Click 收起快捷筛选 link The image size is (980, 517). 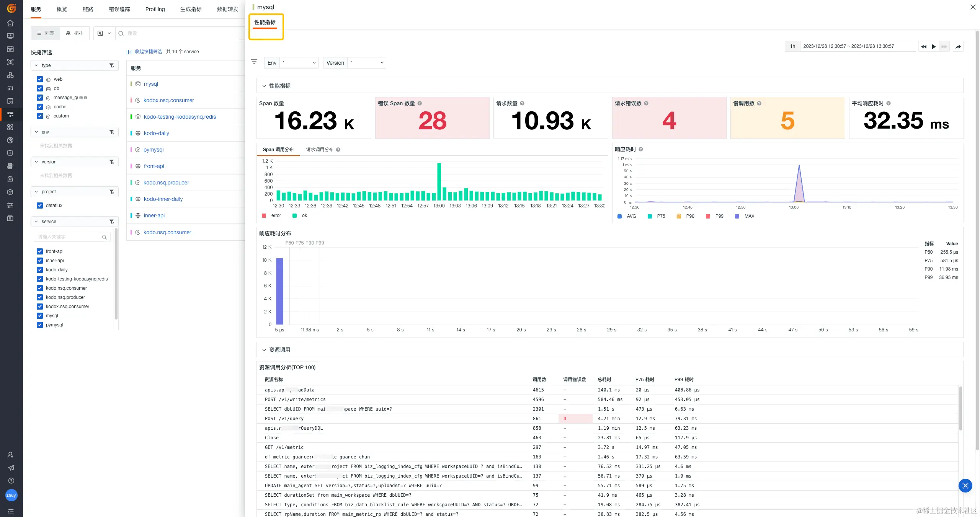(x=148, y=52)
